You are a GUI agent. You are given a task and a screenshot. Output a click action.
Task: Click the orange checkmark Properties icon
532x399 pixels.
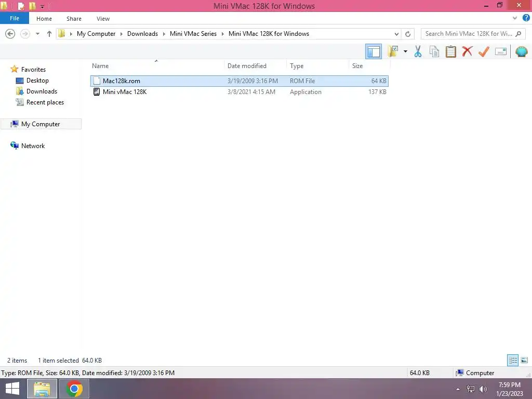point(484,51)
